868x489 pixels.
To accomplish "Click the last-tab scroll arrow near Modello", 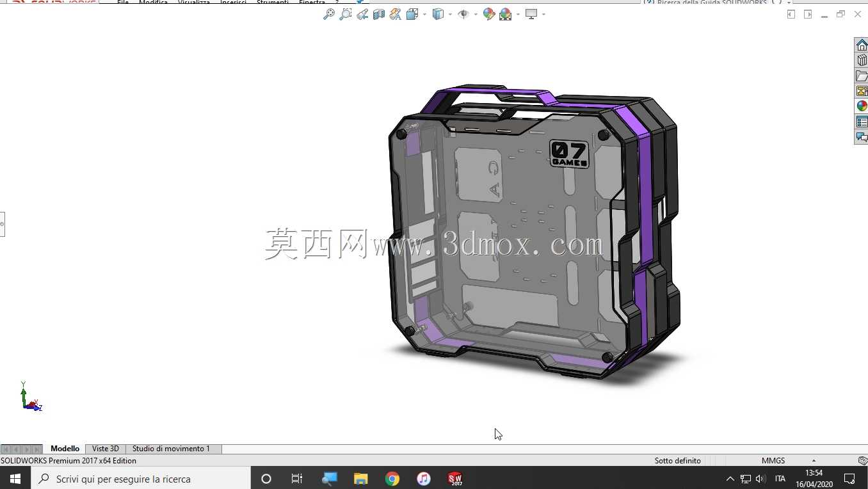I will pos(37,449).
